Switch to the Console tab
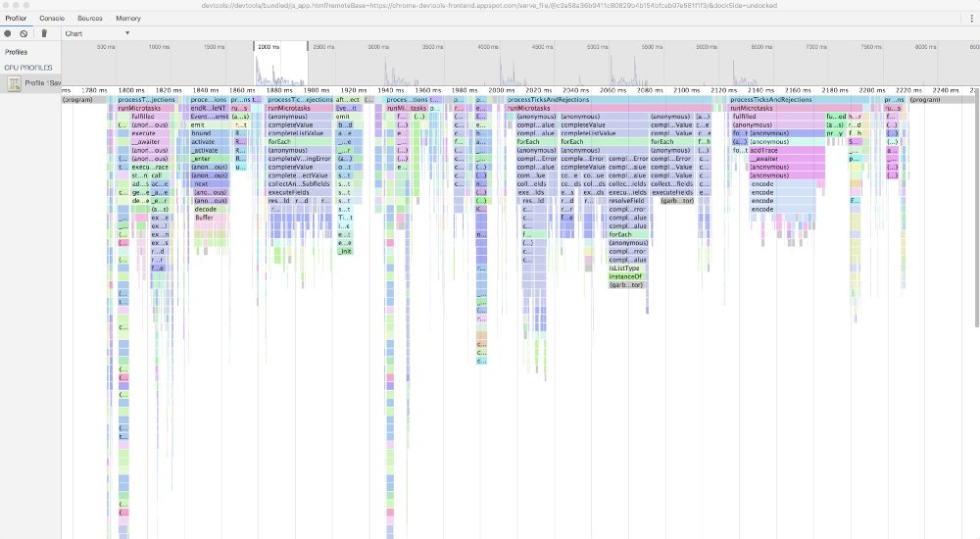 (52, 18)
